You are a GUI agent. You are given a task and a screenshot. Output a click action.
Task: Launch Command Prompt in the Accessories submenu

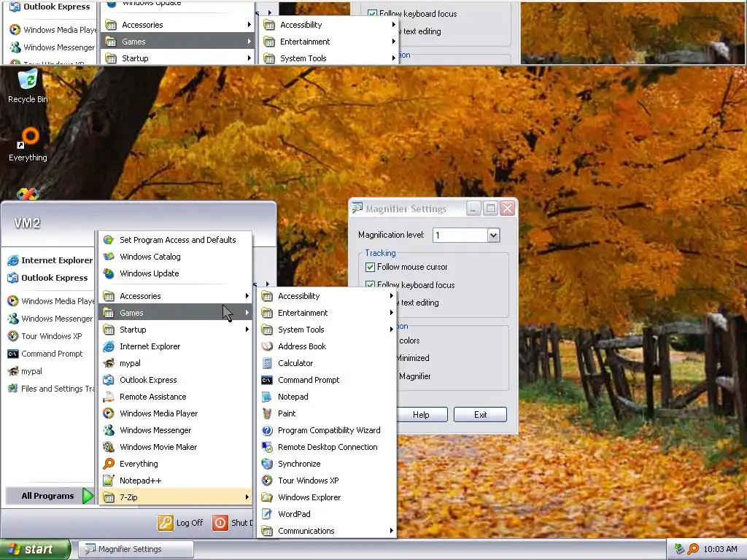click(327, 380)
